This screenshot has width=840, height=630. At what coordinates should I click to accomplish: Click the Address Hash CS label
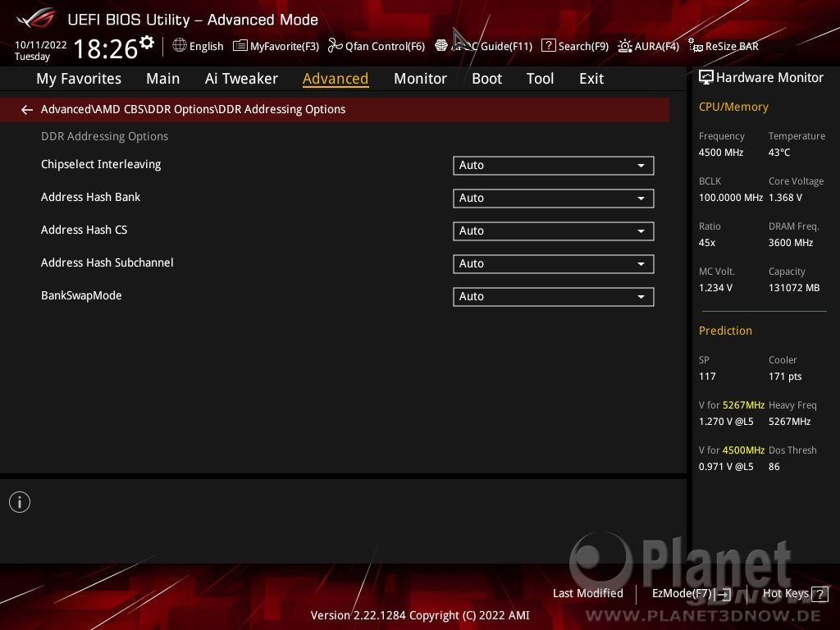point(84,230)
